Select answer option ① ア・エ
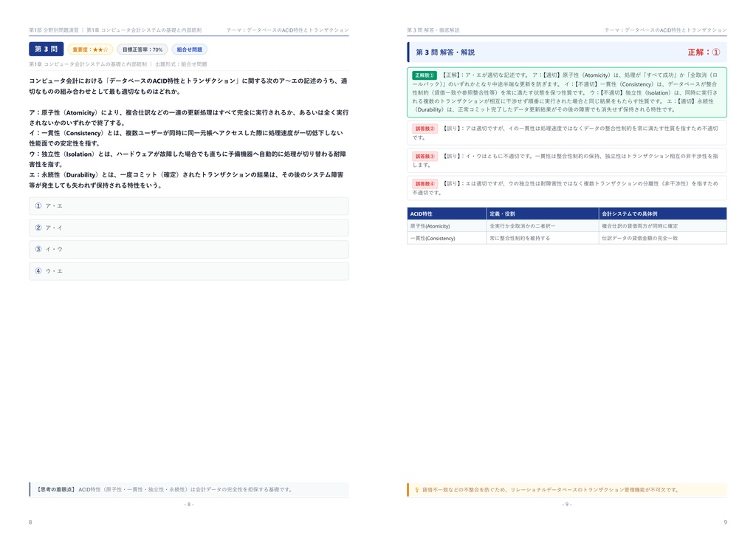 (x=189, y=206)
